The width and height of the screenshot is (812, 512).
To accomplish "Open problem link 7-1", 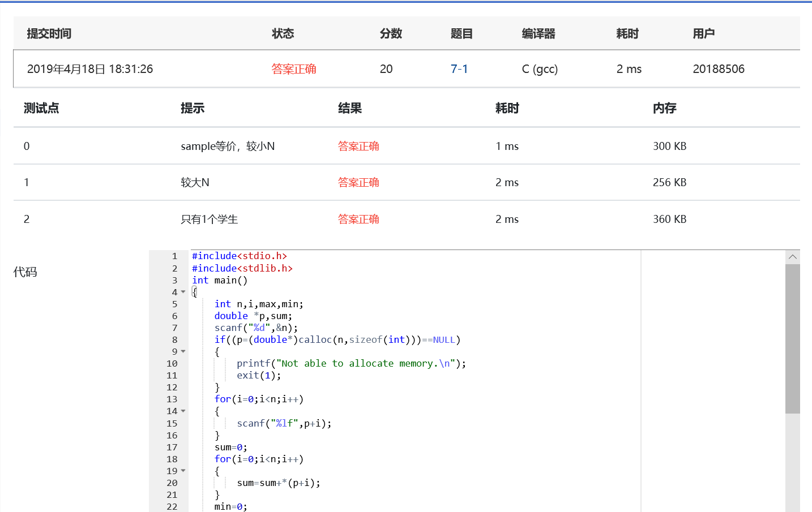I will pos(459,69).
